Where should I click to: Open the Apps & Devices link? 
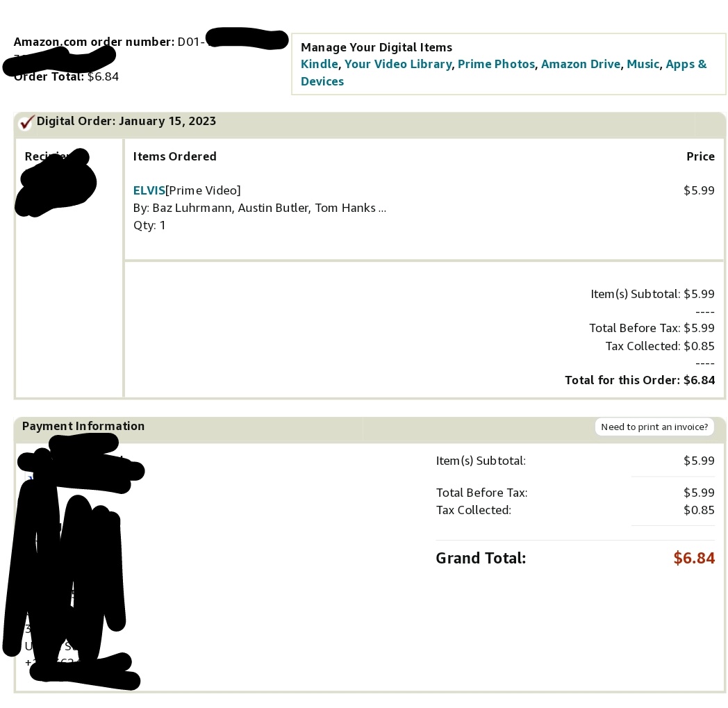(x=504, y=72)
